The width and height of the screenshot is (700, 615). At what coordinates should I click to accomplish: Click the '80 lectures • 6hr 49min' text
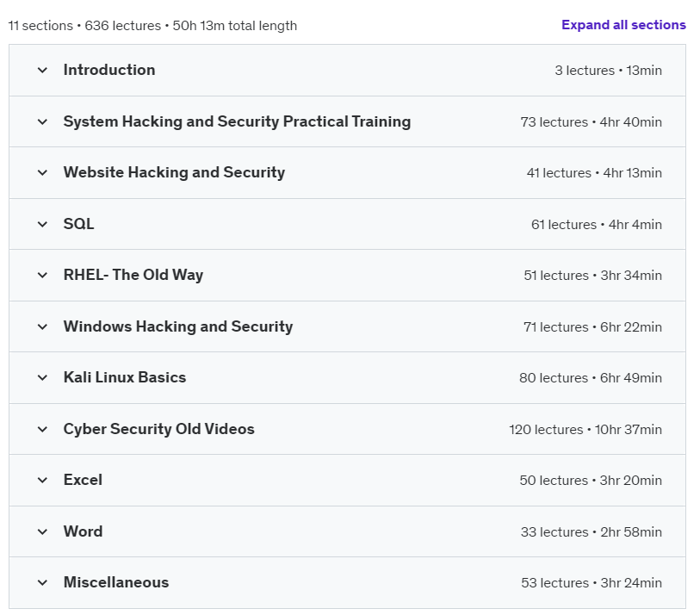(x=591, y=378)
